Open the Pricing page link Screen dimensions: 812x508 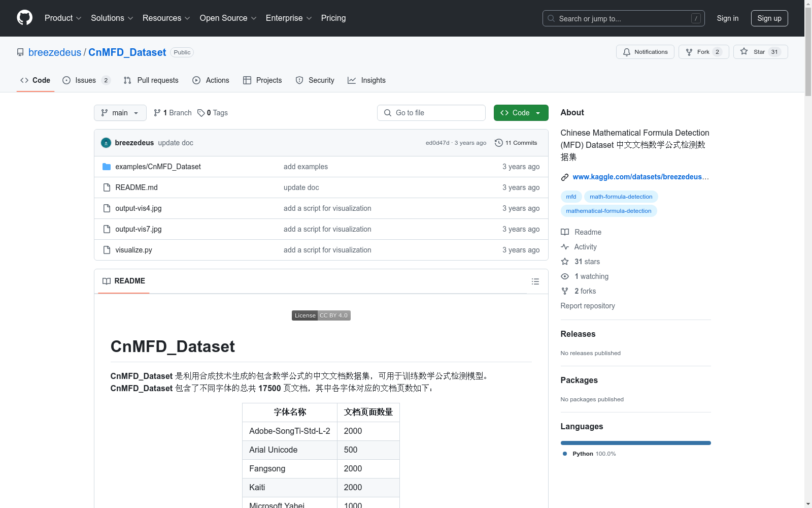[333, 18]
